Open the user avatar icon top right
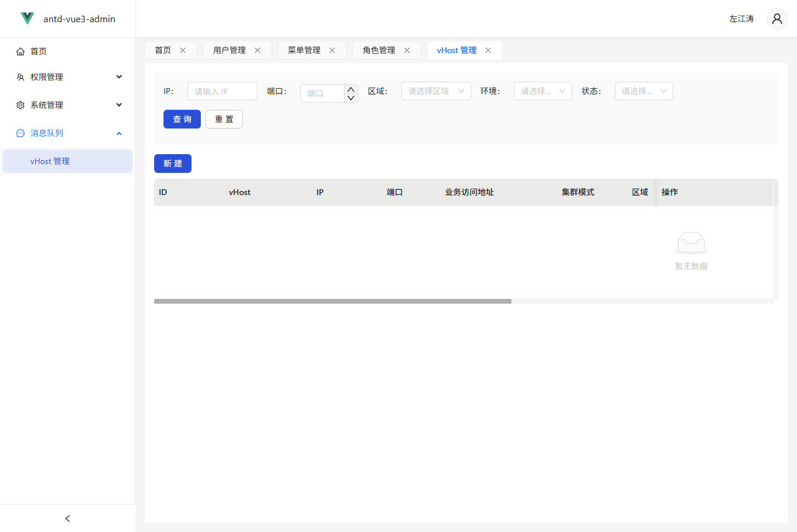797x532 pixels. pyautogui.click(x=777, y=18)
